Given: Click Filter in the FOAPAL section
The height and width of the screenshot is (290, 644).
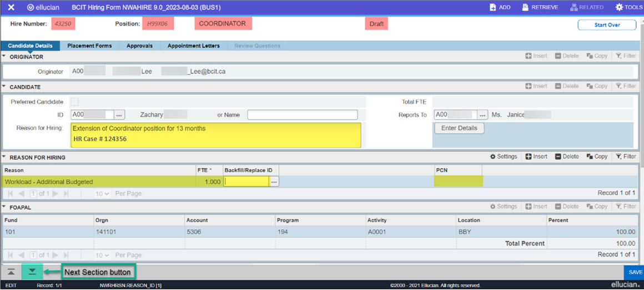Looking at the screenshot, I should tap(626, 207).
